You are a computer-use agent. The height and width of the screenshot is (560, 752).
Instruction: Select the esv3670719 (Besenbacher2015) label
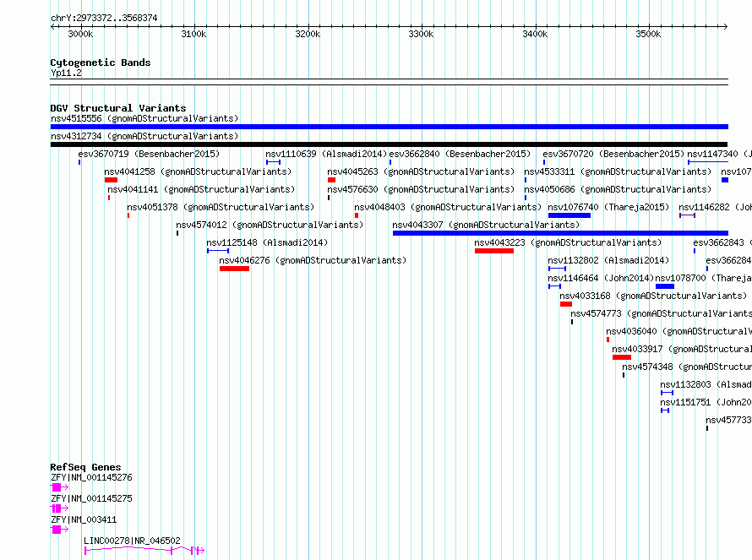pyautogui.click(x=149, y=154)
